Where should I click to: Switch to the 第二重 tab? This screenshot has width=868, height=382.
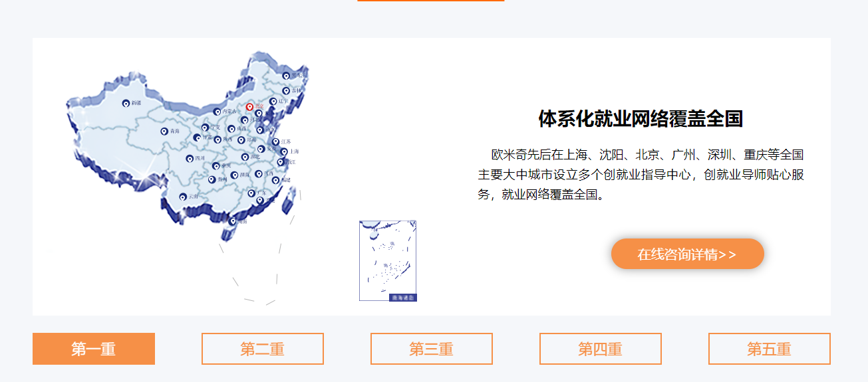pos(263,349)
